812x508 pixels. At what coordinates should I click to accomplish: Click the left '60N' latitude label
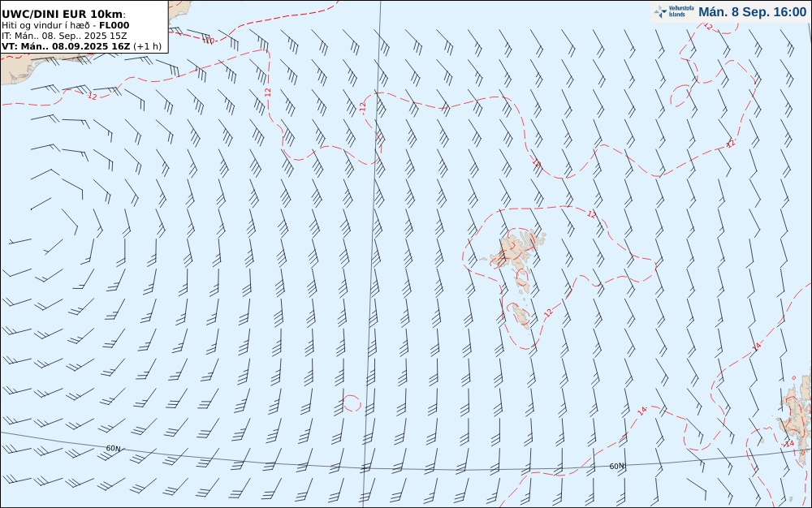tap(114, 449)
